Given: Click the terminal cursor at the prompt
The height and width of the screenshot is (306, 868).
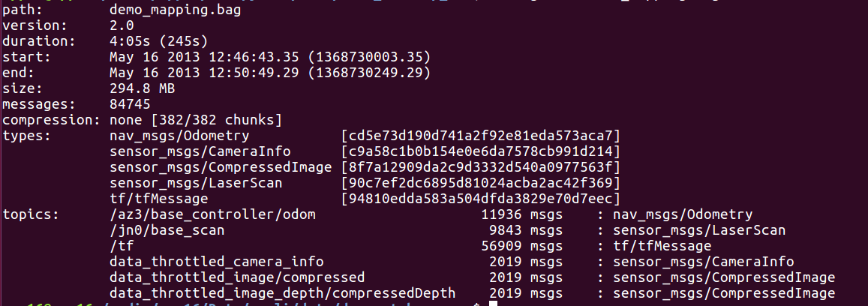Looking at the screenshot, I should (x=492, y=303).
